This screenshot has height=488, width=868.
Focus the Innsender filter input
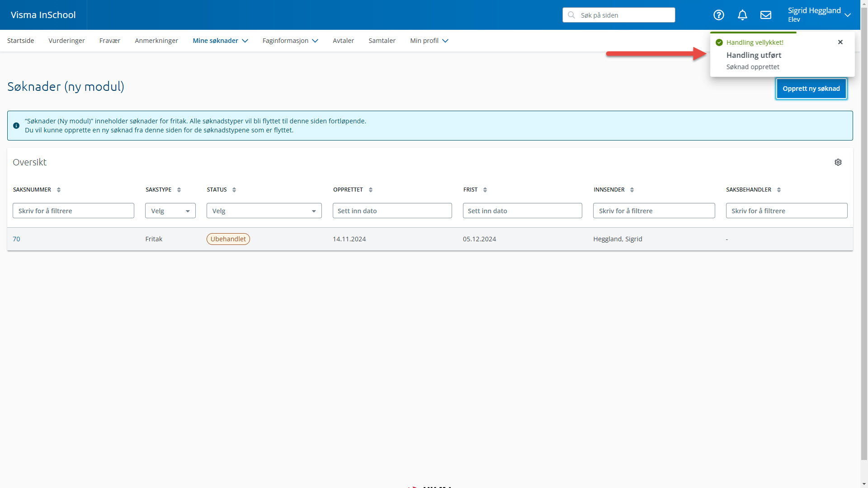pyautogui.click(x=654, y=211)
